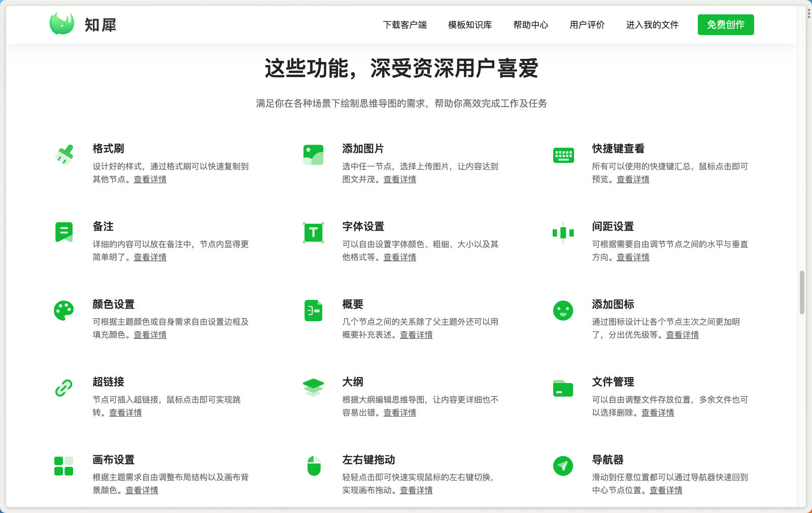Click the 字体设置 font icon
This screenshot has height=513, width=812.
pos(313,232)
